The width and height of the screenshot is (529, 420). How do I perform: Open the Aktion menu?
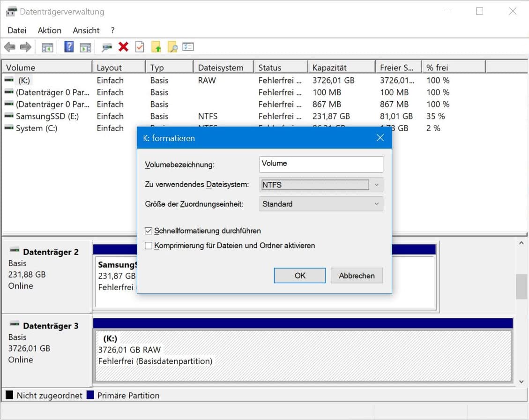[x=49, y=30]
